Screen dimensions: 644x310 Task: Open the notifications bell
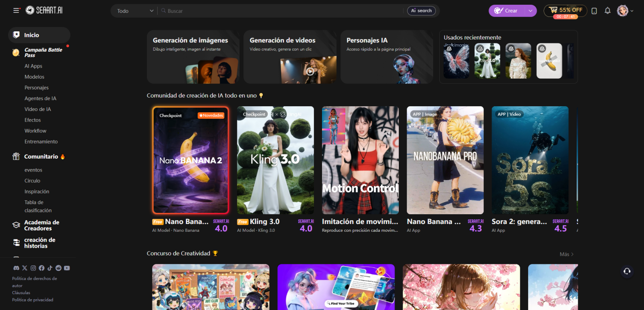click(x=608, y=11)
